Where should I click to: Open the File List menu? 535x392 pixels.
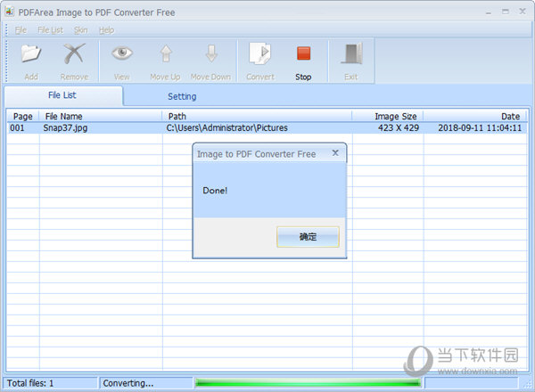(x=50, y=30)
